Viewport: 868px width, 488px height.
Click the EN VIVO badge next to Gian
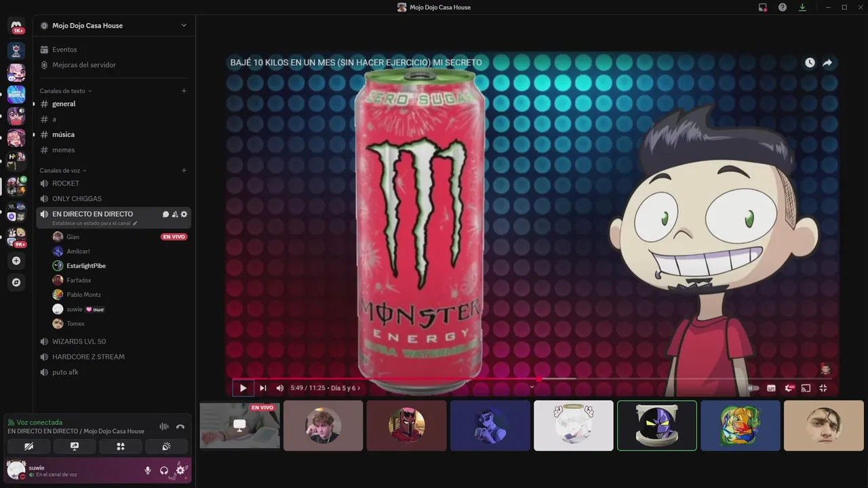(174, 237)
